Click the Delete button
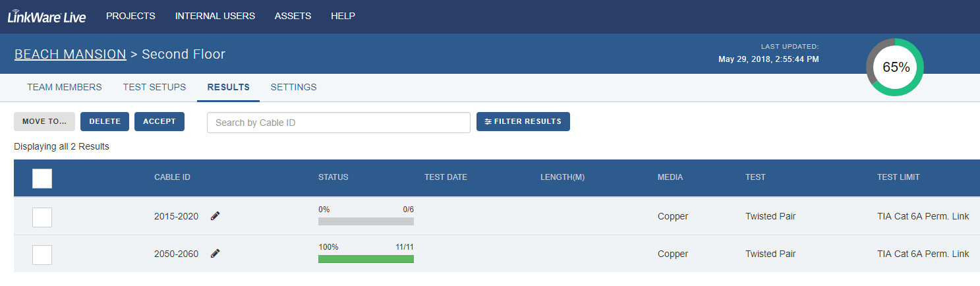This screenshot has width=980, height=286. tap(105, 122)
